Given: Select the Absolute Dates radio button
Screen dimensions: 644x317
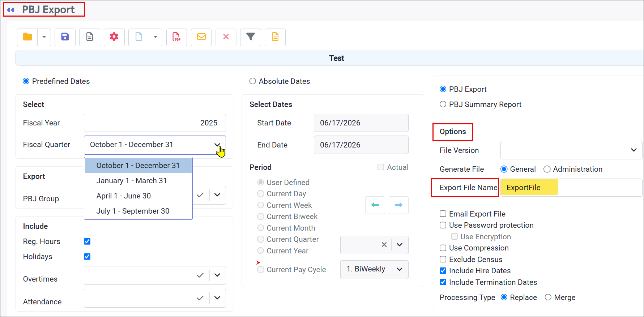Looking at the screenshot, I should point(253,81).
